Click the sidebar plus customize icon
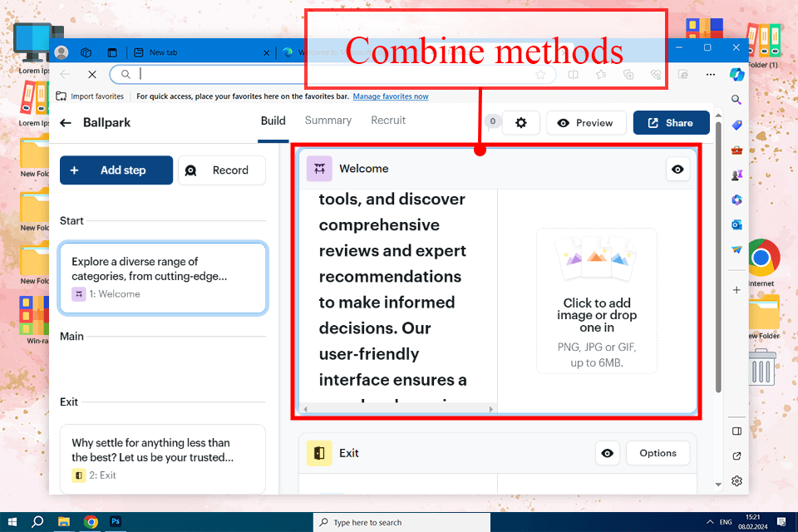The height and width of the screenshot is (532, 798). pos(736,289)
